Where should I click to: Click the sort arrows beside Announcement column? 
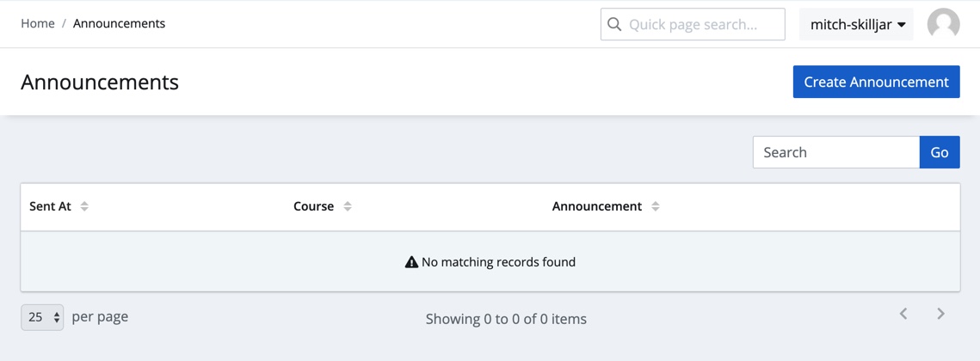[656, 206]
